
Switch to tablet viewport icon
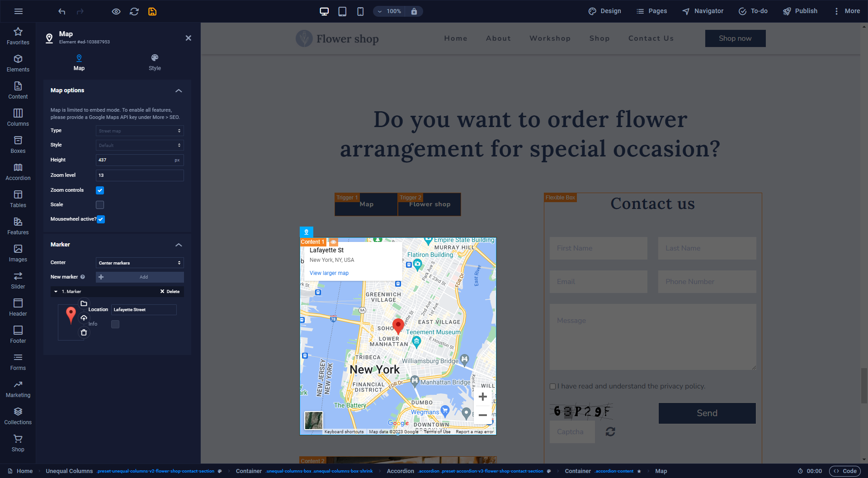click(342, 11)
